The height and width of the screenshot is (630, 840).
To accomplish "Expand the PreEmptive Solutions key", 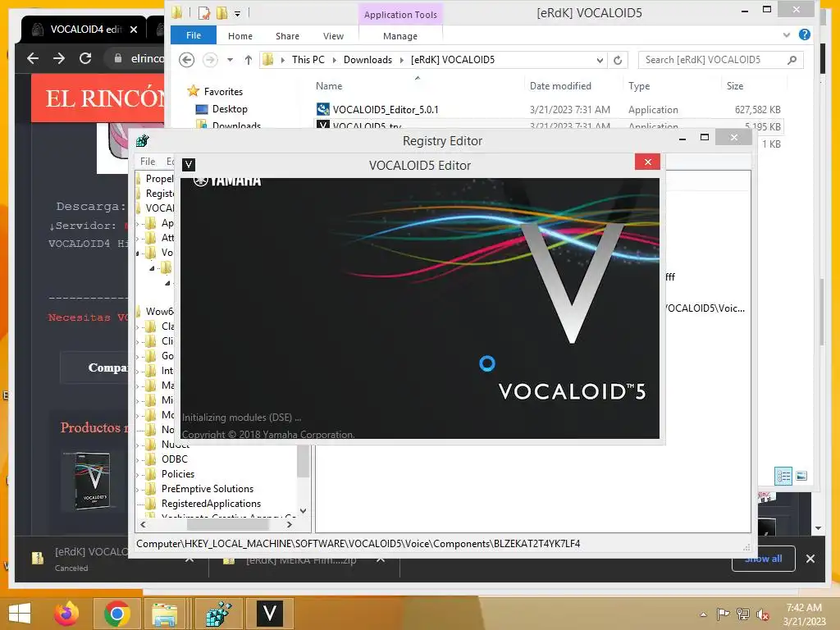I will point(139,489).
